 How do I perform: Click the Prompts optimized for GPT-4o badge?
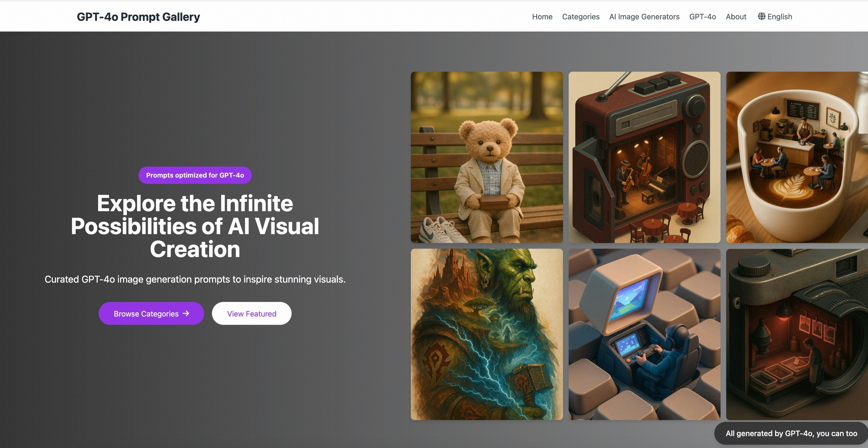pyautogui.click(x=195, y=175)
